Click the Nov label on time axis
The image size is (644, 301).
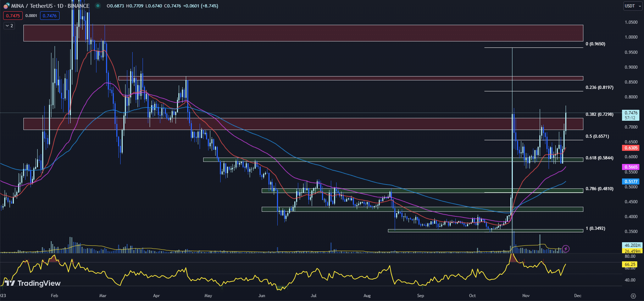pyautogui.click(x=526, y=296)
